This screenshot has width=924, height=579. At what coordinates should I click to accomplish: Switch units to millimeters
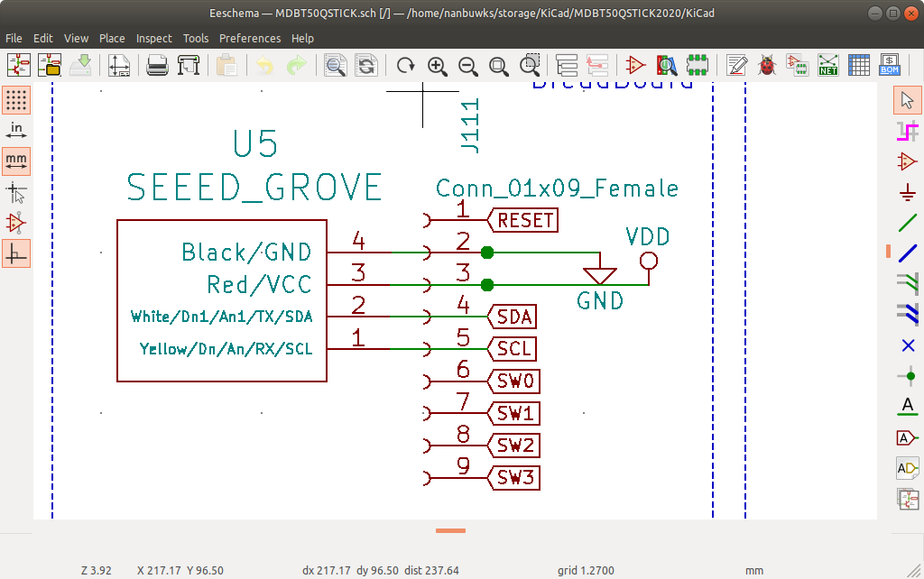coord(16,161)
